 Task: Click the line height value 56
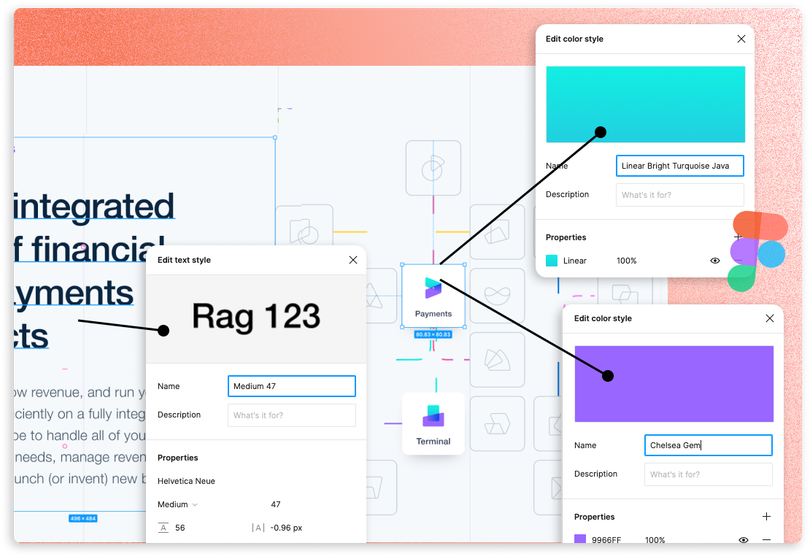(180, 528)
